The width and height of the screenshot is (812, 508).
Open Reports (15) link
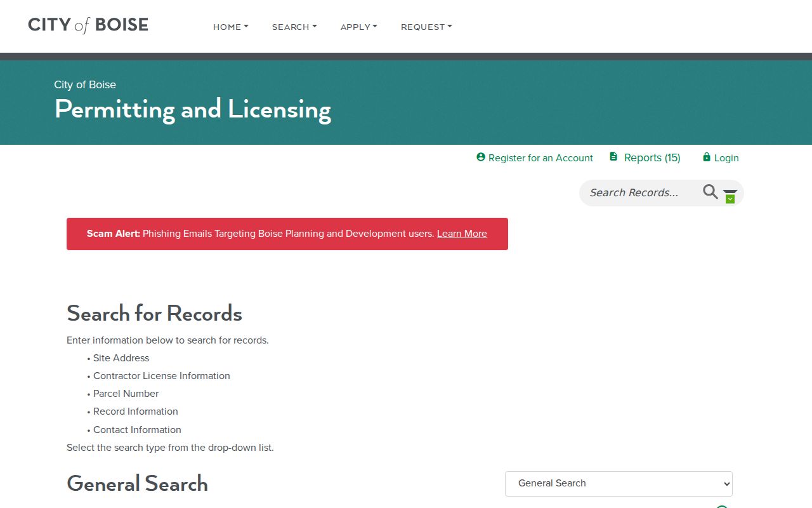click(x=645, y=157)
